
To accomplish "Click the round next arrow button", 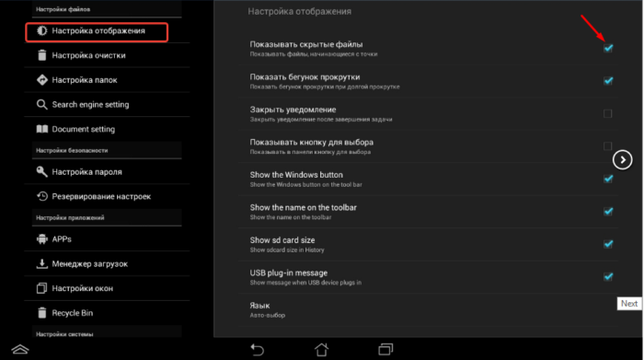I will pyautogui.click(x=622, y=160).
